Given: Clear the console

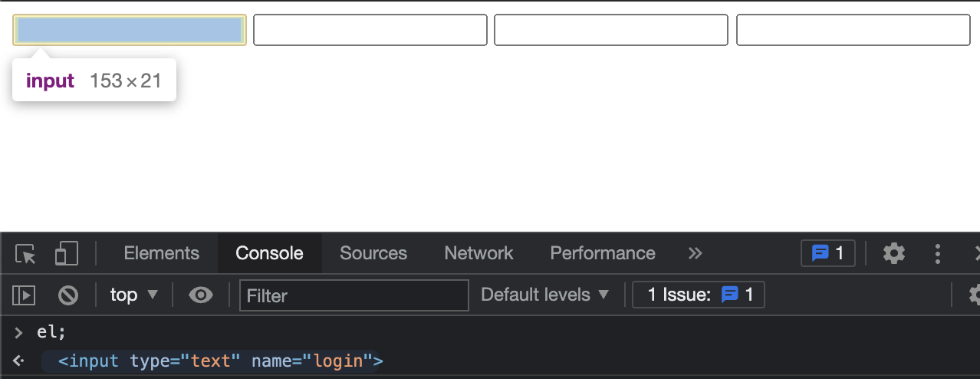Looking at the screenshot, I should (x=69, y=295).
